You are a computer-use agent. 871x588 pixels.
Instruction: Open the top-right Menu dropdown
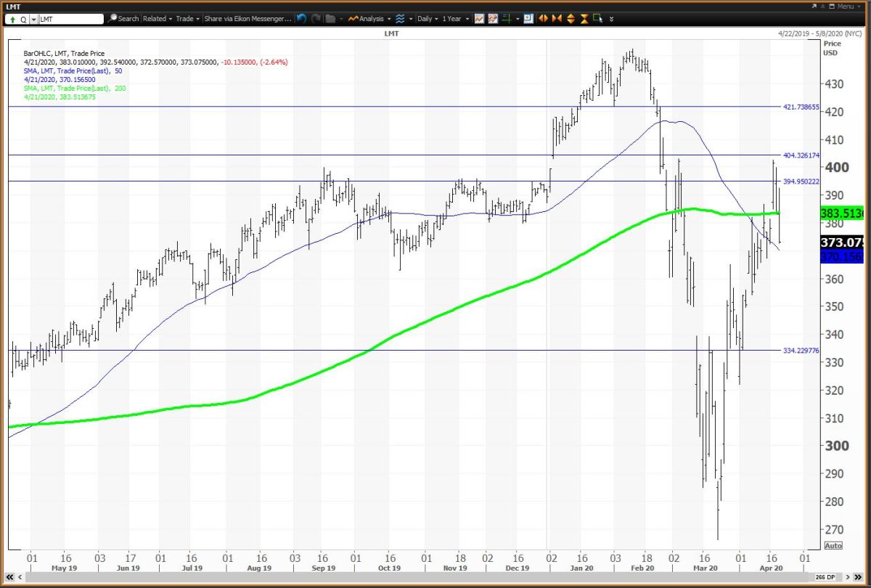click(x=849, y=6)
